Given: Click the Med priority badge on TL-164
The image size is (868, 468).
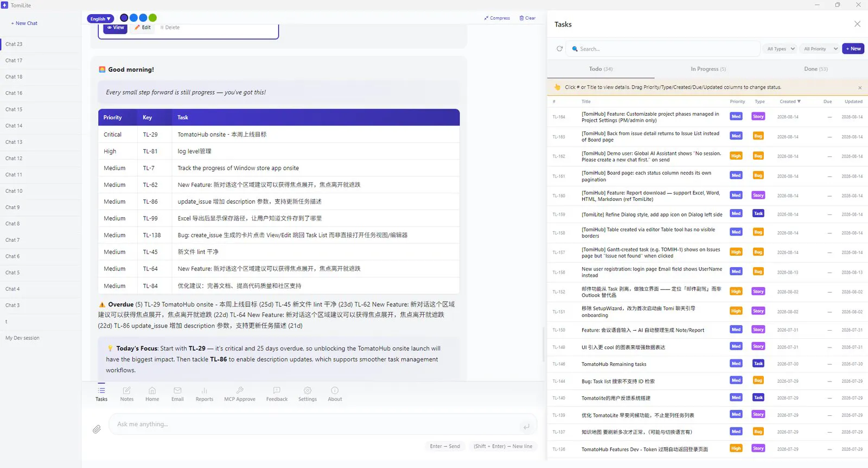Looking at the screenshot, I should click(x=736, y=116).
